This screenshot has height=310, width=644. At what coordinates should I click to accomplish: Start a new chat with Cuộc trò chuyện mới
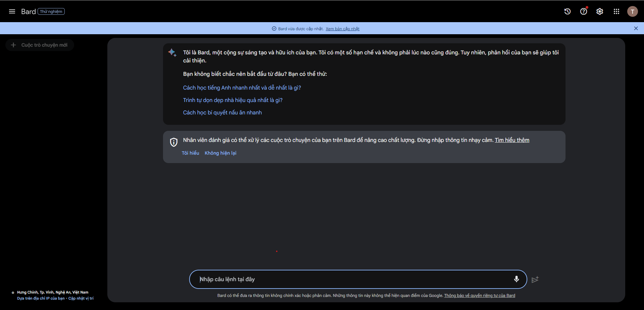point(40,45)
